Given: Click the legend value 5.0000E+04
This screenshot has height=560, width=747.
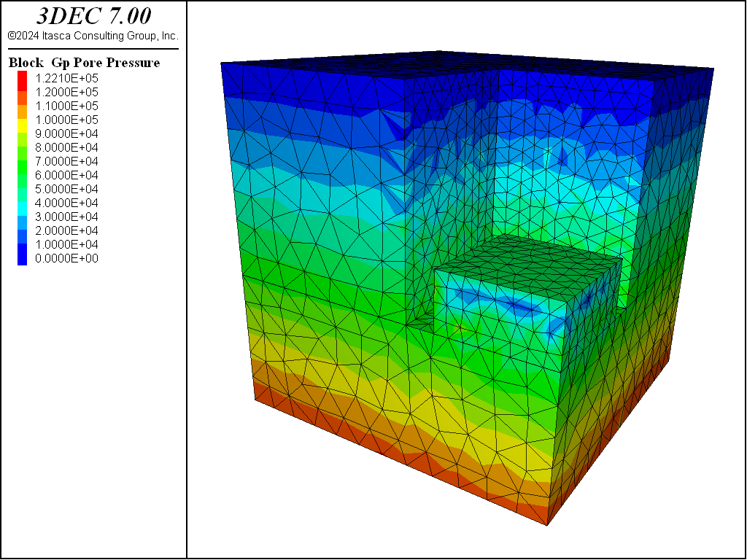Looking at the screenshot, I should [x=66, y=189].
